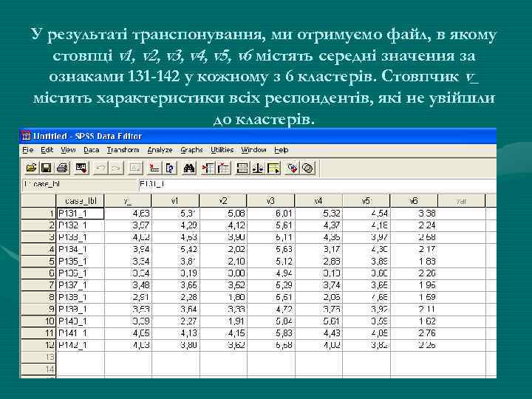This screenshot has width=532, height=399.
Task: Click value 5,32 in row 1
Action: (318, 214)
